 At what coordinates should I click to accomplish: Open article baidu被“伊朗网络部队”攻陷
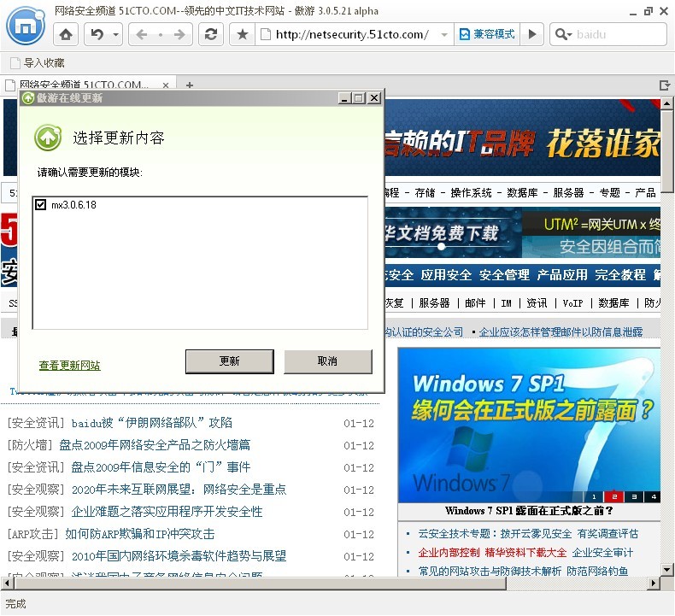click(x=151, y=423)
